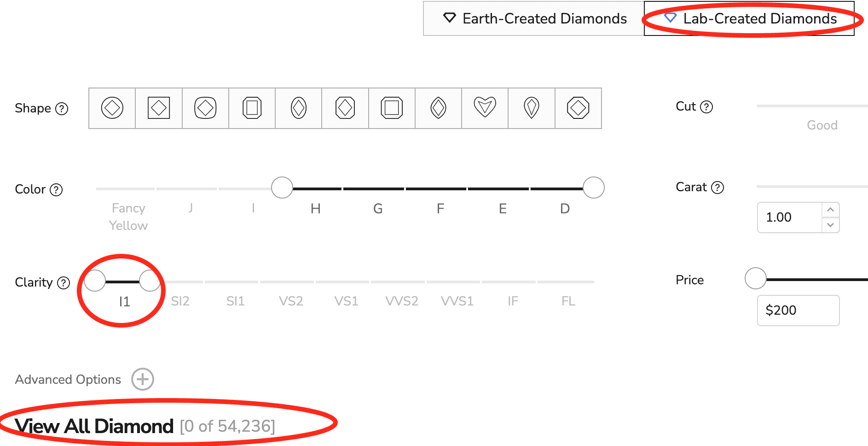Decrease carat using the down stepper arrow

point(830,225)
